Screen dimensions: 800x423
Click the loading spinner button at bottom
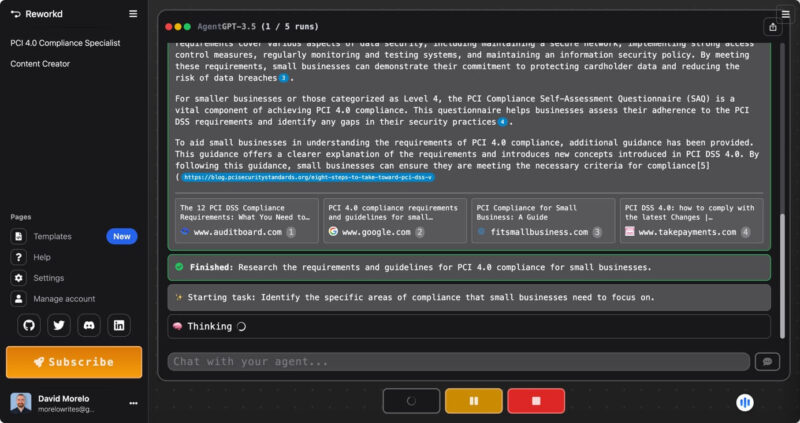tap(411, 401)
